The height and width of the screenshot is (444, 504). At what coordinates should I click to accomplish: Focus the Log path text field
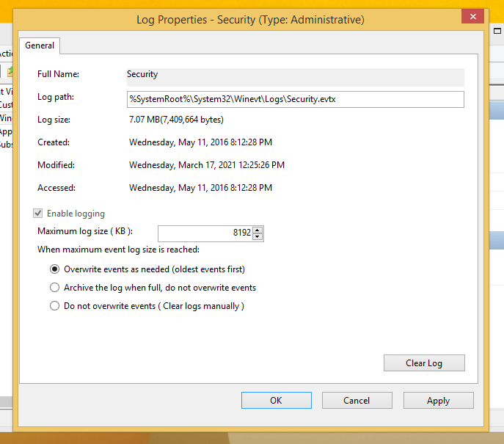pyautogui.click(x=296, y=99)
